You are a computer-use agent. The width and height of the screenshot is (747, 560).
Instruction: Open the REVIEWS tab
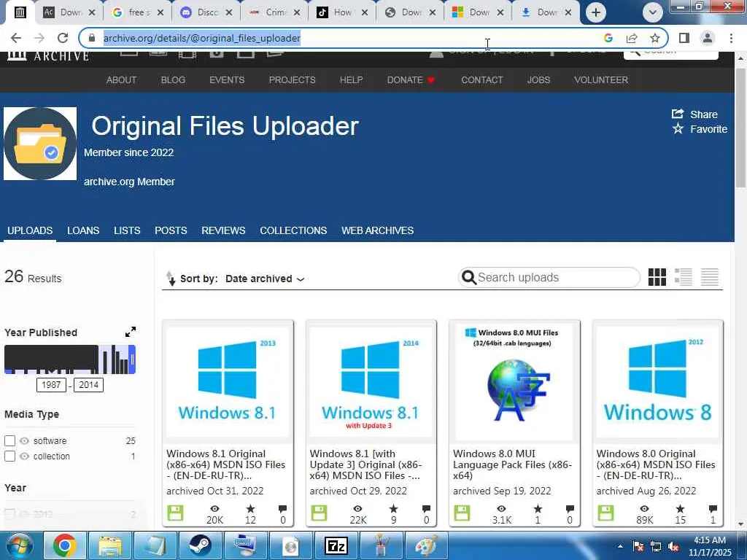pyautogui.click(x=223, y=230)
